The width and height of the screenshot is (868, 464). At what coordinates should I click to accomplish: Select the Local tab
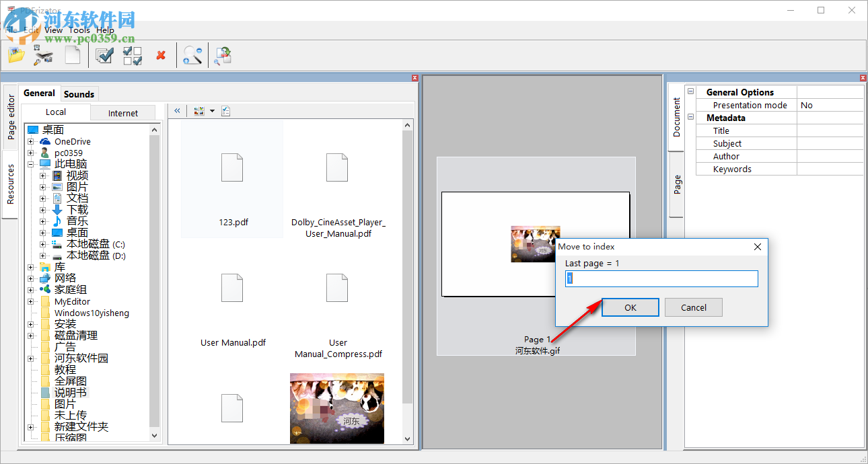(56, 112)
